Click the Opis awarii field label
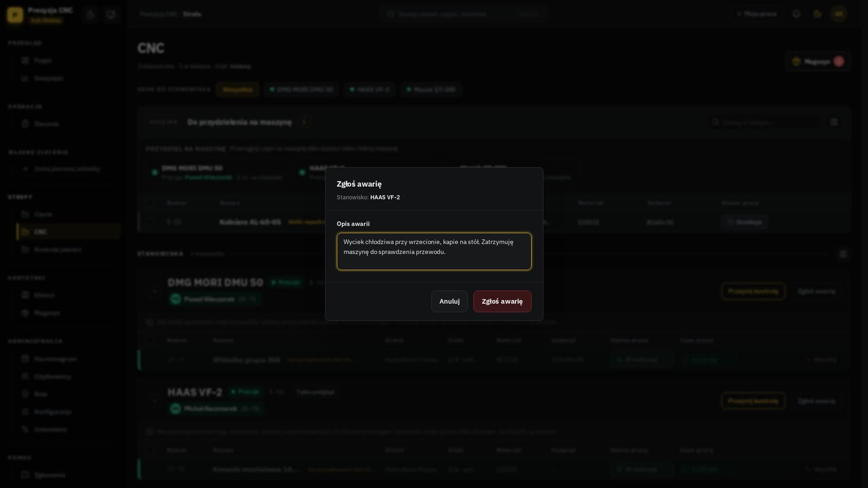This screenshot has height=488, width=868. coord(353,224)
